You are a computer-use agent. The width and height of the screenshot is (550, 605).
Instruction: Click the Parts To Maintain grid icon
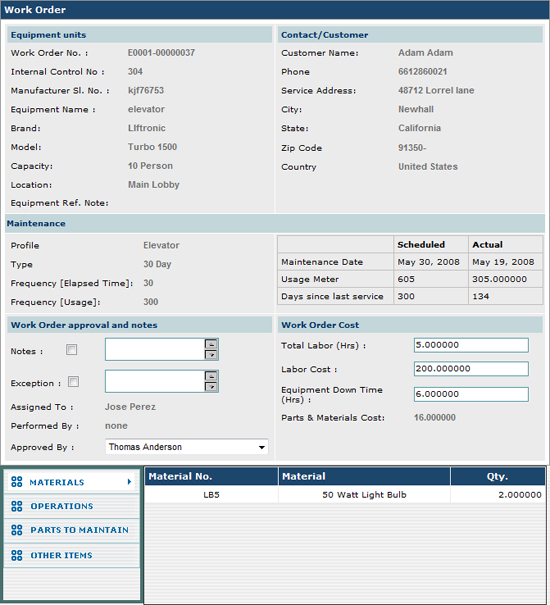click(x=17, y=530)
